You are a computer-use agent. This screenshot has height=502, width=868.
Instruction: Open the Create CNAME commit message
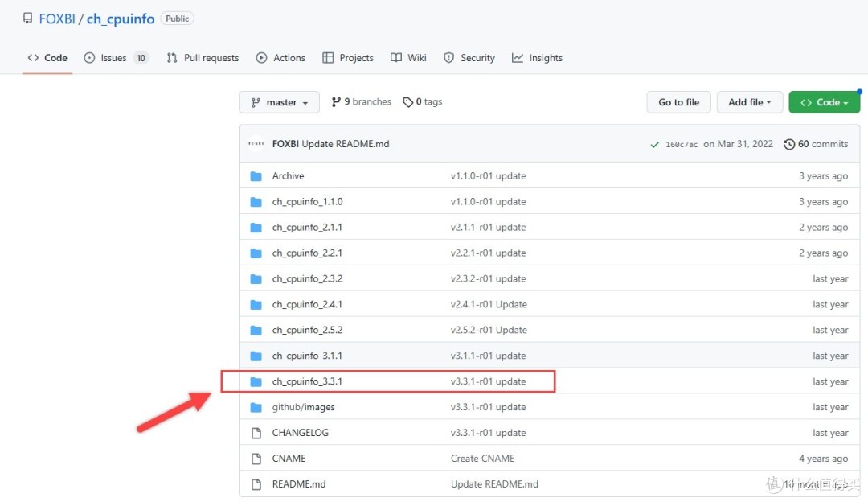click(483, 459)
